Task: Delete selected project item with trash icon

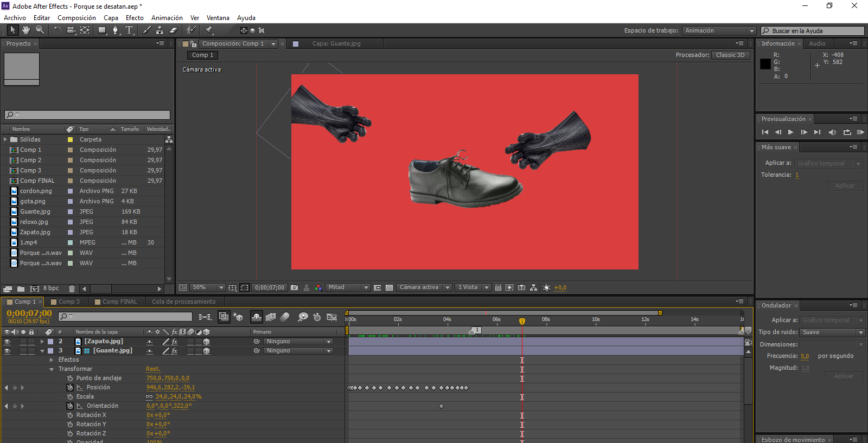Action: tap(72, 289)
